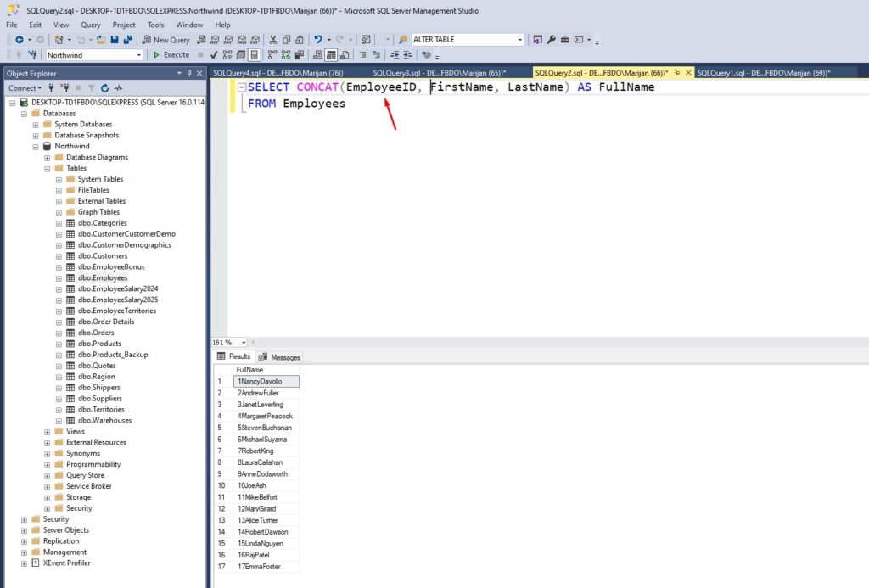Select the FullName column header

tap(266, 370)
